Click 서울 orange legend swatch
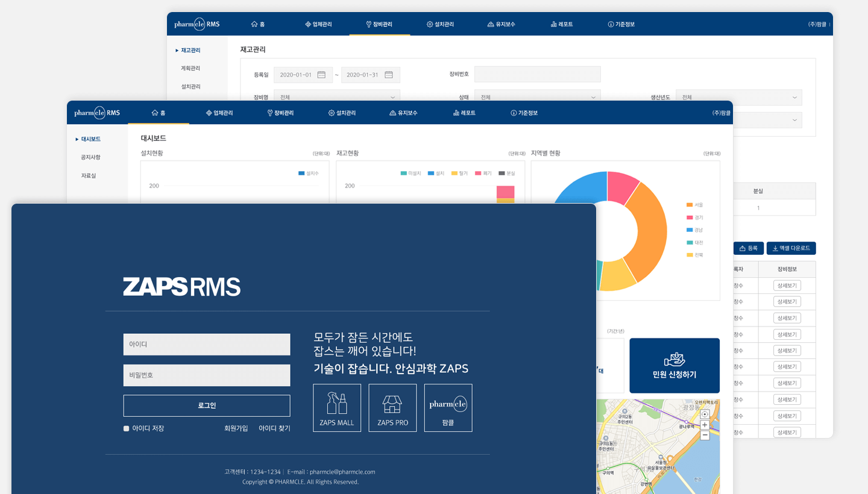This screenshot has width=868, height=494. click(x=689, y=205)
